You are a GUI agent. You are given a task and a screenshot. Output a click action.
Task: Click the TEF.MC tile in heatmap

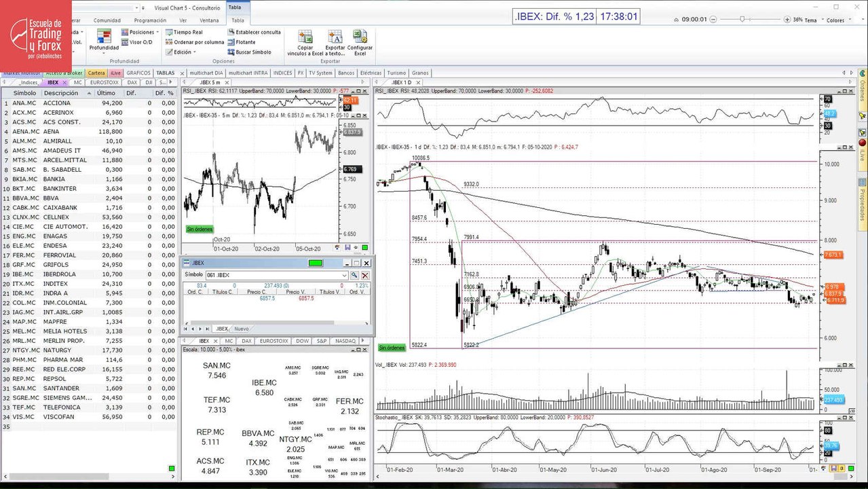[x=217, y=405]
